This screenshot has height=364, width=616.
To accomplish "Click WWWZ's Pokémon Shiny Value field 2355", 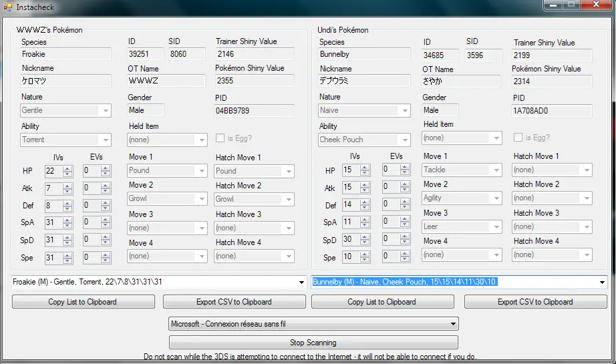I will point(255,81).
